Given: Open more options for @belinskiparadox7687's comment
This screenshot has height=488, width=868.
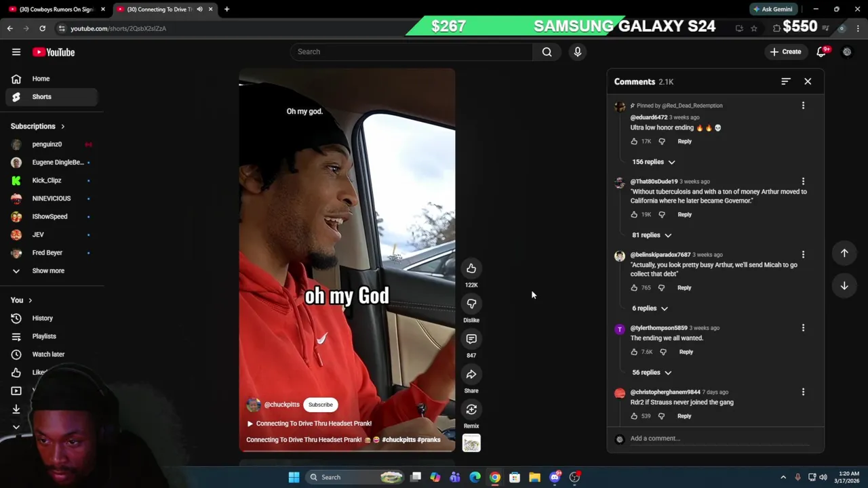Looking at the screenshot, I should [803, 254].
